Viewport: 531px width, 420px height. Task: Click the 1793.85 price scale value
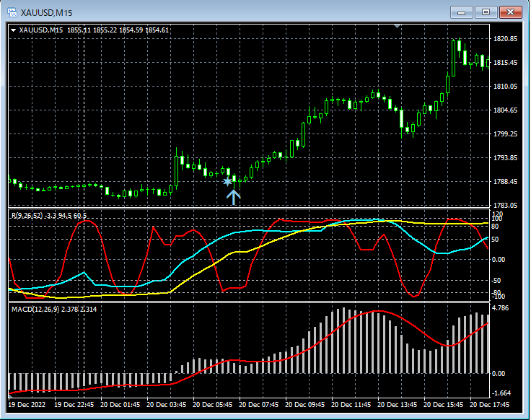pos(505,158)
